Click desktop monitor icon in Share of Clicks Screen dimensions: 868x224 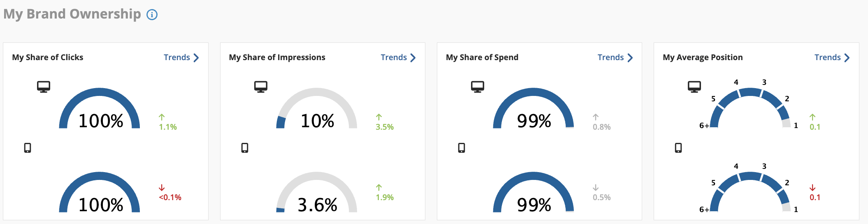tap(44, 87)
